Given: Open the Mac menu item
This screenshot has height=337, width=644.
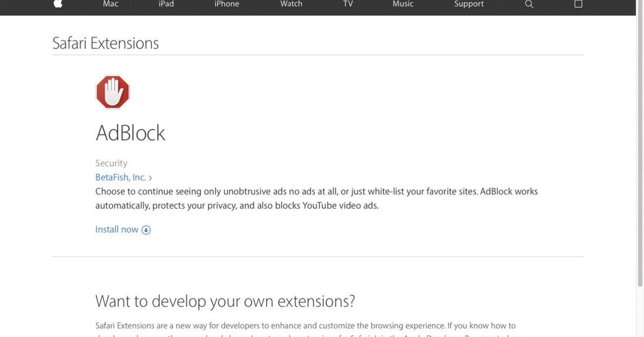Looking at the screenshot, I should (x=111, y=4).
